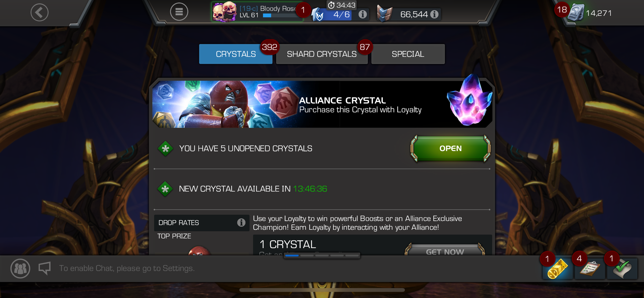Tap the units icon showing 14,271

coord(576,13)
